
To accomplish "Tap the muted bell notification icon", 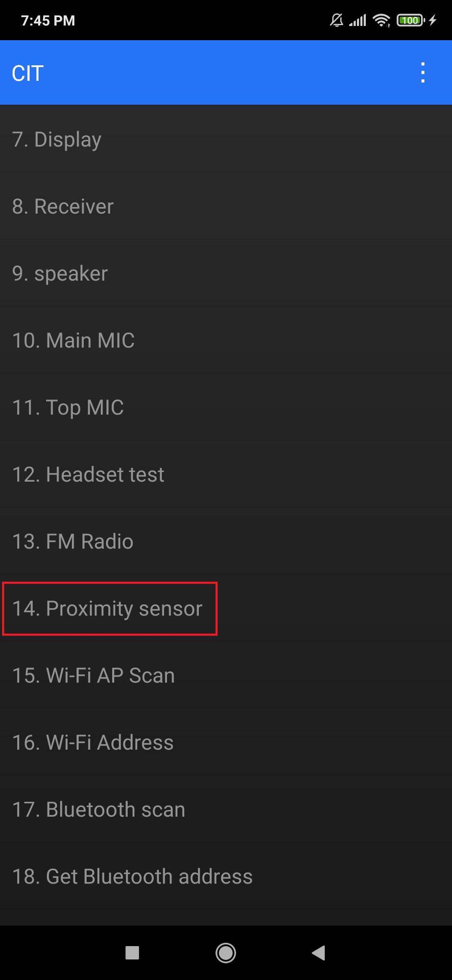I will 336,20.
